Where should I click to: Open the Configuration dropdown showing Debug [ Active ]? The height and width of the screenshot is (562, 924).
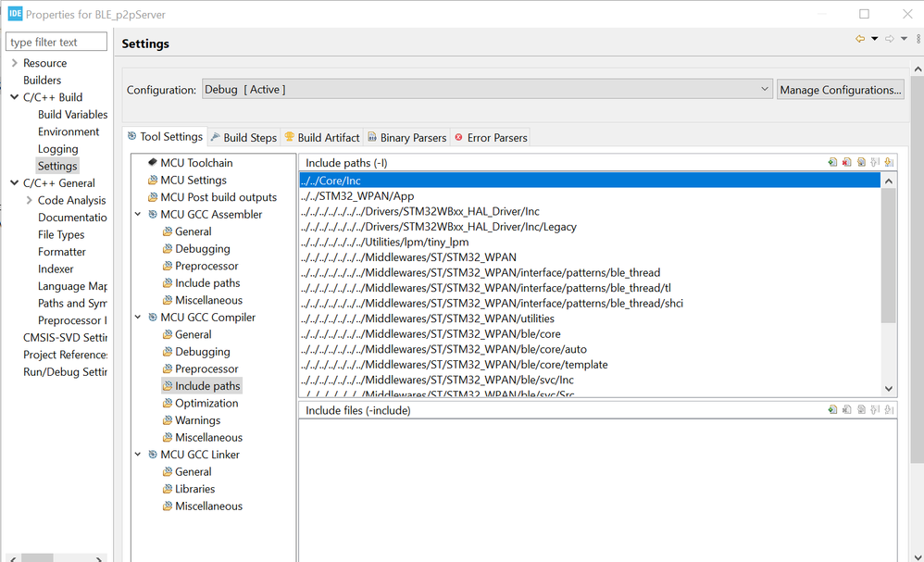(487, 90)
